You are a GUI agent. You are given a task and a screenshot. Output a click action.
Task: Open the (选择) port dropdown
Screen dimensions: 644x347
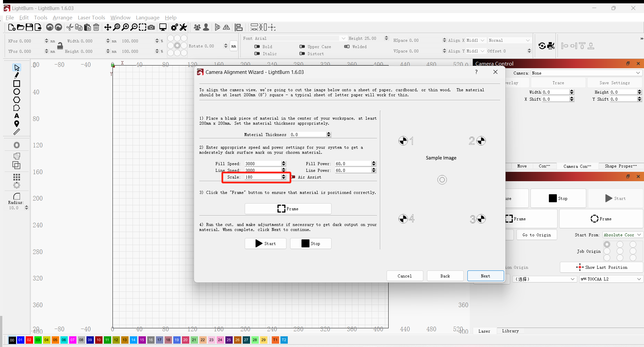coord(544,279)
